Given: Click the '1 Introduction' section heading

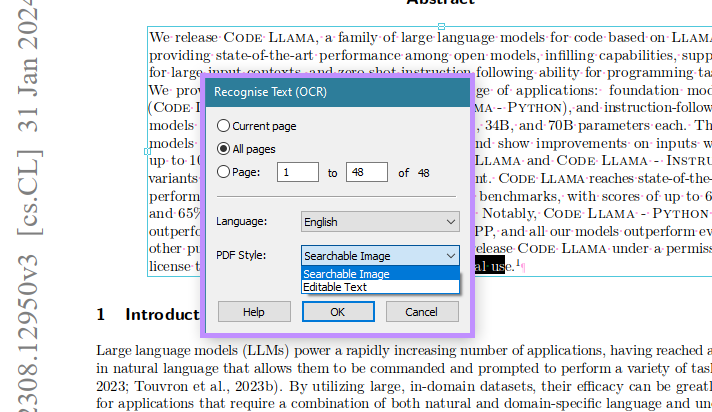Looking at the screenshot, I should tap(148, 314).
